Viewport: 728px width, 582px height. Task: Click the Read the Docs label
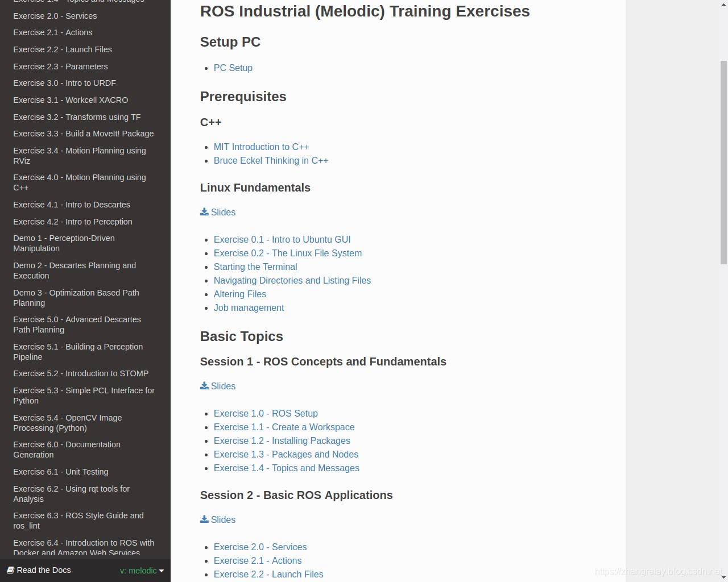pos(44,570)
